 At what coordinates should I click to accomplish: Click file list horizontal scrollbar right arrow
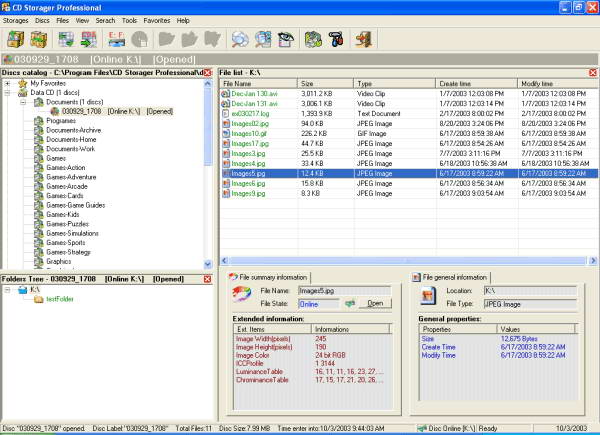point(593,261)
